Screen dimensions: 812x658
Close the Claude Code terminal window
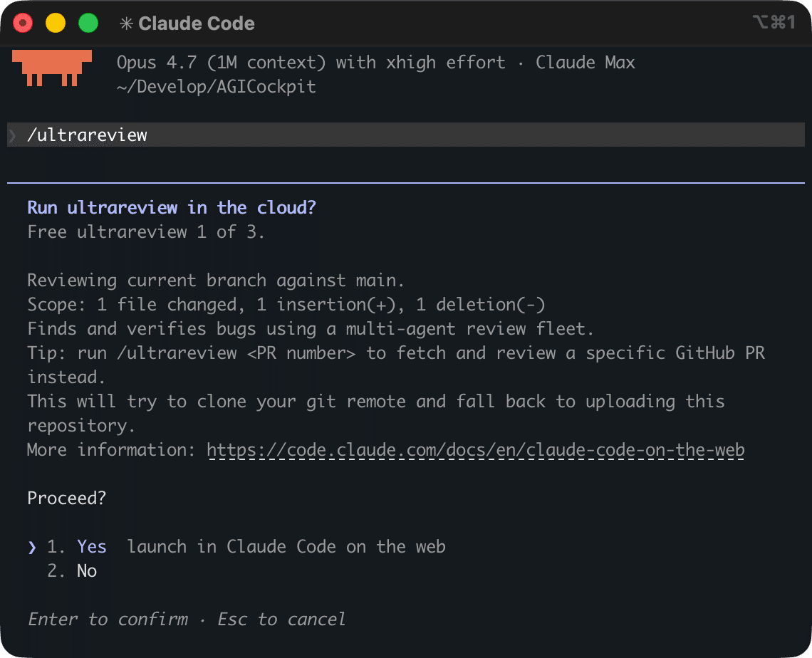coord(23,23)
